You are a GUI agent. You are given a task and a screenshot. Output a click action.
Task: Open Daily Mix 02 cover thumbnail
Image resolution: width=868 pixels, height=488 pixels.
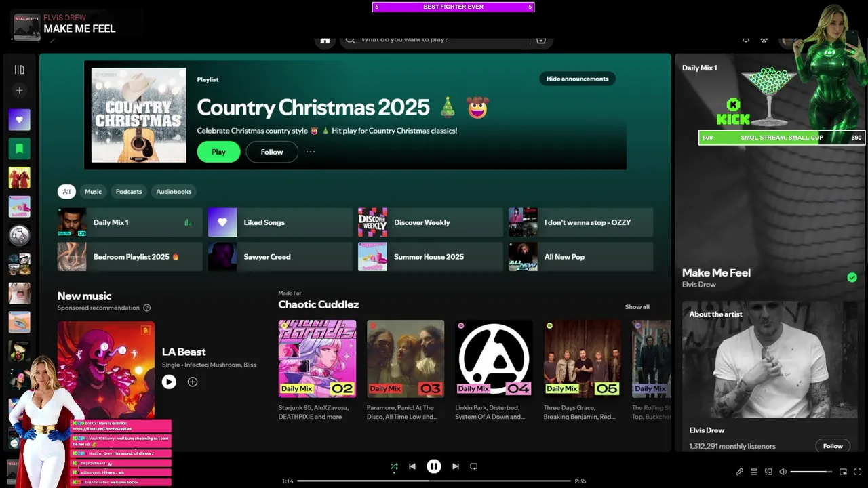click(317, 359)
